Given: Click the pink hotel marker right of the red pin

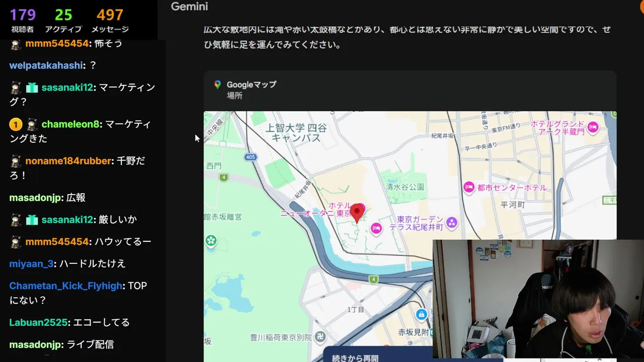Looking at the screenshot, I should click(376, 229).
